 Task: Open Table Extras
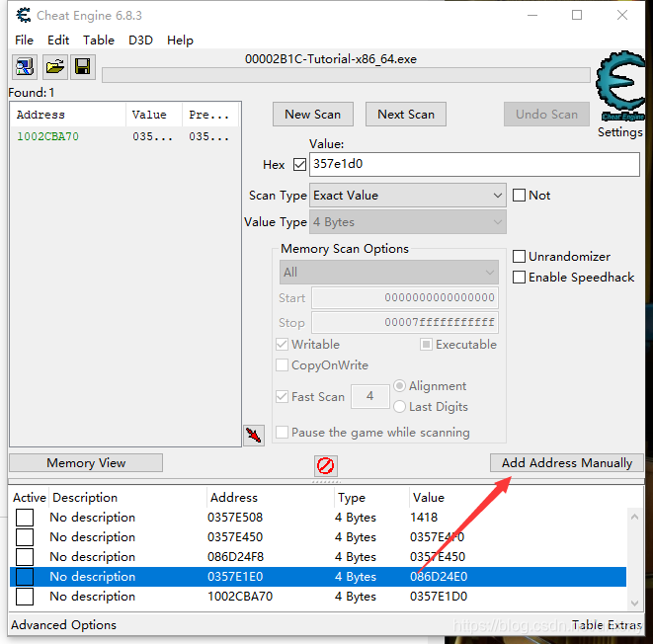[x=607, y=625]
